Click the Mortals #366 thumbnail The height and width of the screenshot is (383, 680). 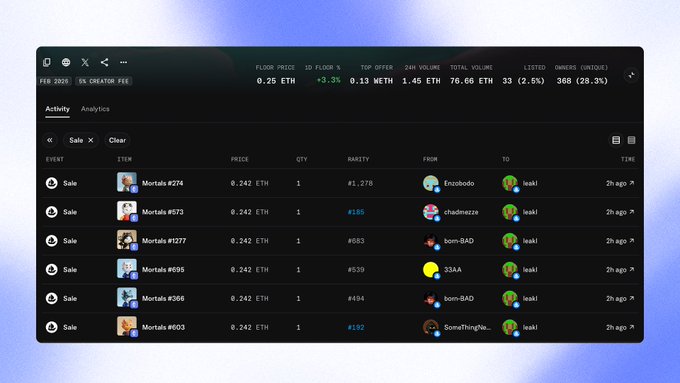(x=127, y=298)
